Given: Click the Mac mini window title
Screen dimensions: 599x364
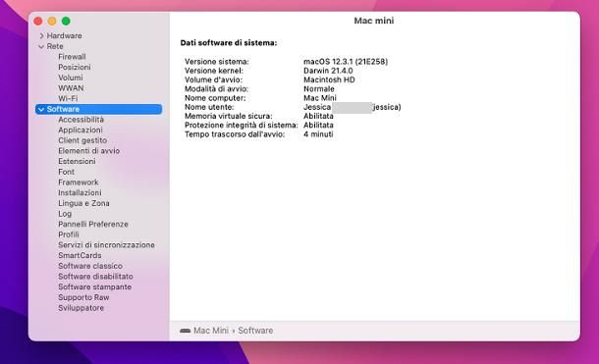Looking at the screenshot, I should [374, 21].
